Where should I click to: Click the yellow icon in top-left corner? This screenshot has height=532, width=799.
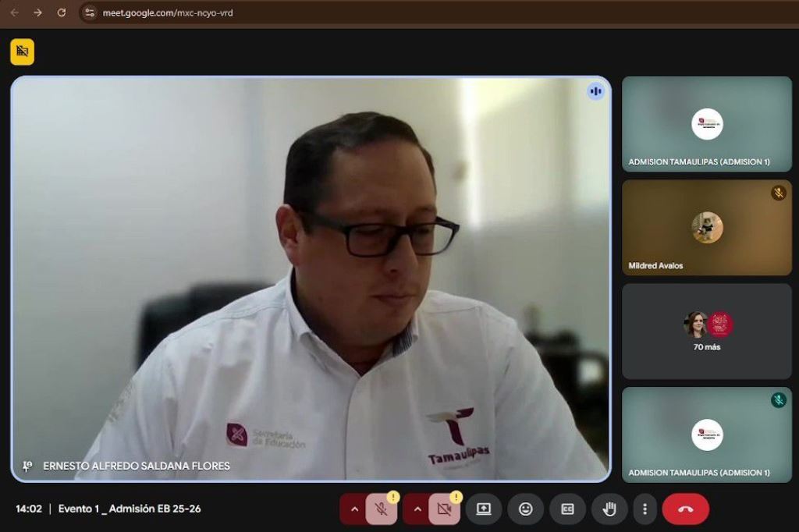point(22,51)
